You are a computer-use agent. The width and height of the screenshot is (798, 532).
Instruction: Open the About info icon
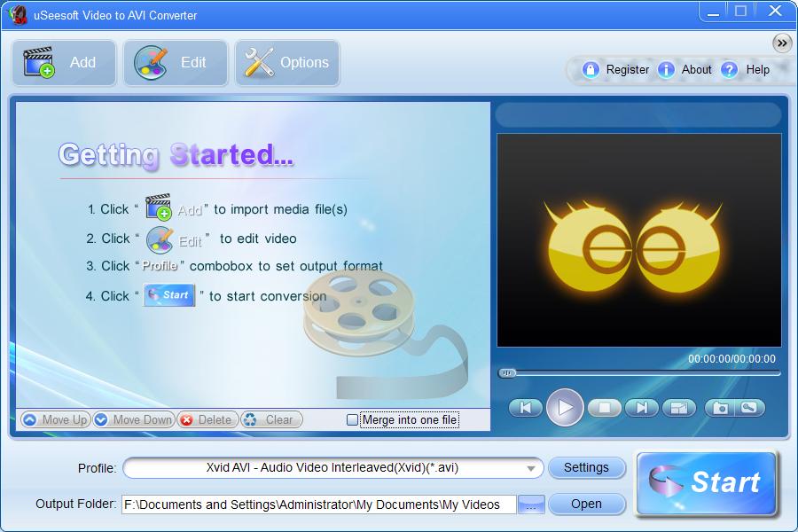666,70
